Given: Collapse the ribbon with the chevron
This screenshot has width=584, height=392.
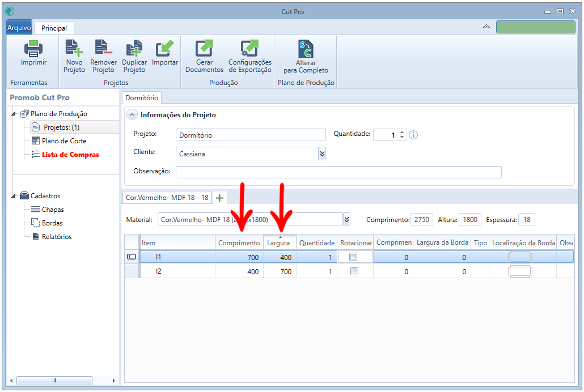Looking at the screenshot, I should [486, 27].
